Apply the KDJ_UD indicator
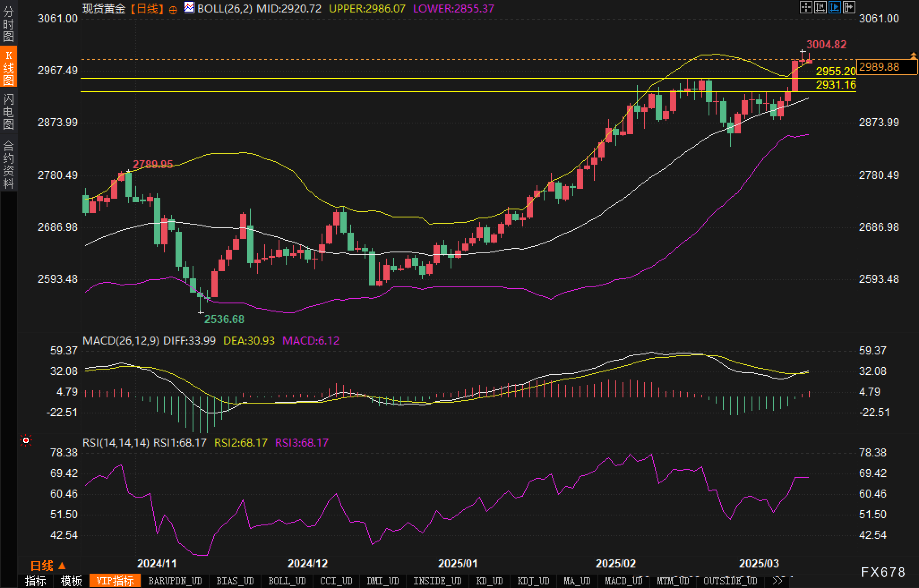The image size is (919, 588). coord(533,581)
